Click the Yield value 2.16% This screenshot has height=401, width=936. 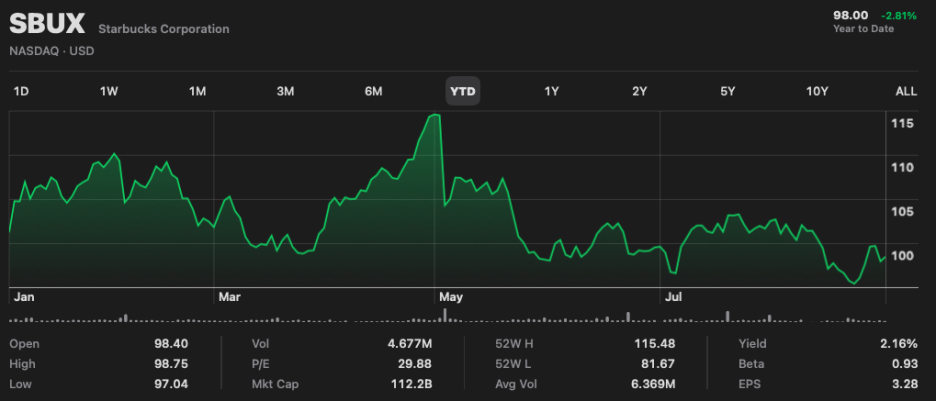(x=899, y=344)
